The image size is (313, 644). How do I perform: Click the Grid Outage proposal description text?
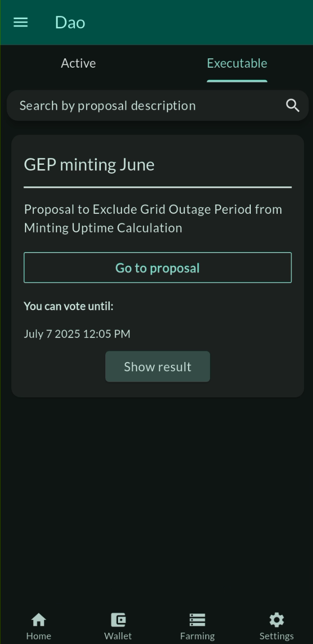tap(153, 218)
